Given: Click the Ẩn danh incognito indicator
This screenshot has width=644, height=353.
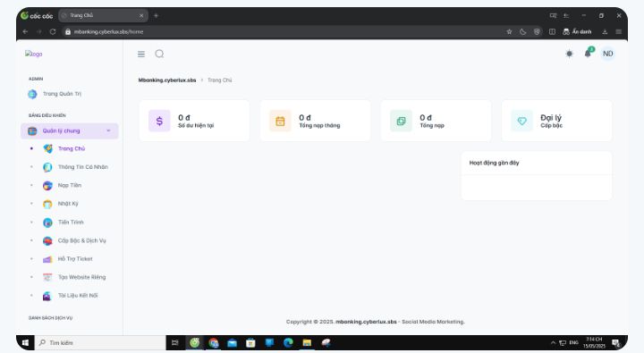Looking at the screenshot, I should [x=577, y=31].
